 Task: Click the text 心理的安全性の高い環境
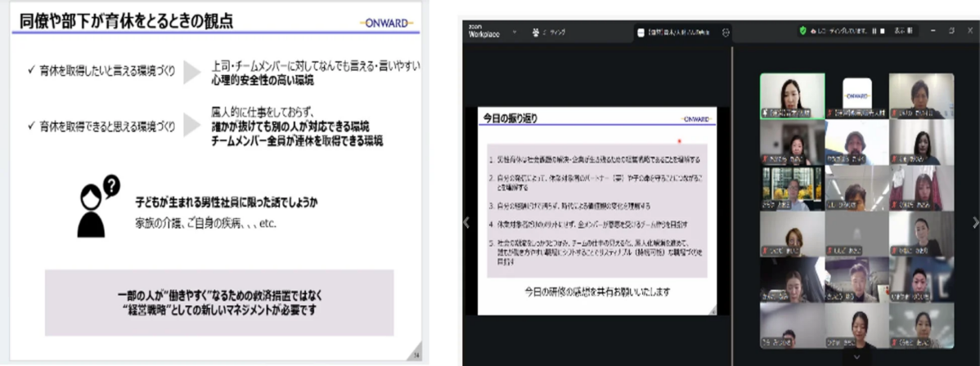click(263, 82)
